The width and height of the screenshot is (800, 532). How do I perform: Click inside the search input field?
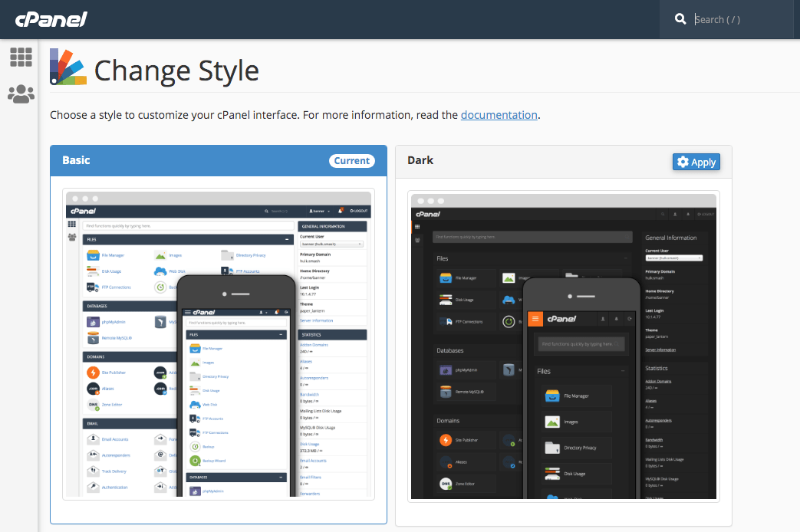click(736, 18)
